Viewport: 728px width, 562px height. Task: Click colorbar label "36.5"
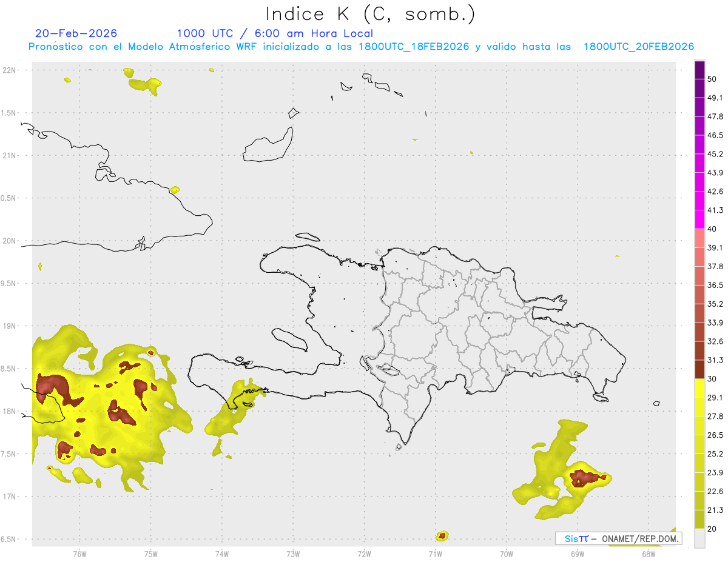pyautogui.click(x=715, y=285)
